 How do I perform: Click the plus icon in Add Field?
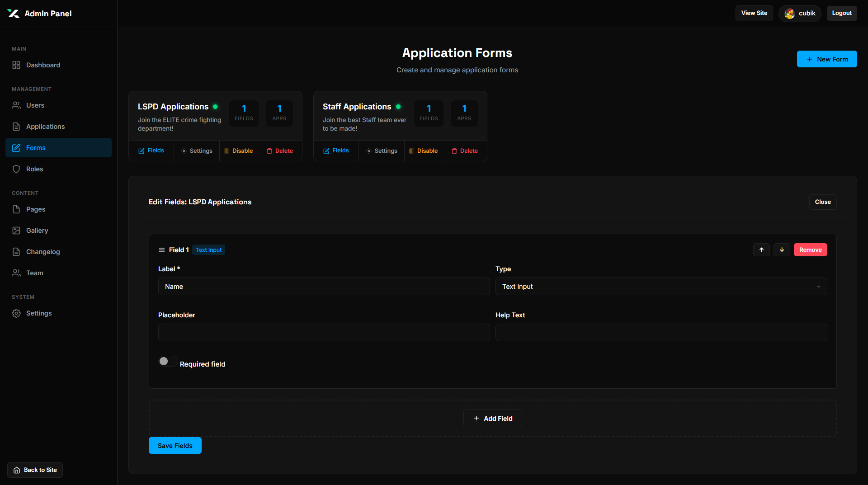click(476, 419)
